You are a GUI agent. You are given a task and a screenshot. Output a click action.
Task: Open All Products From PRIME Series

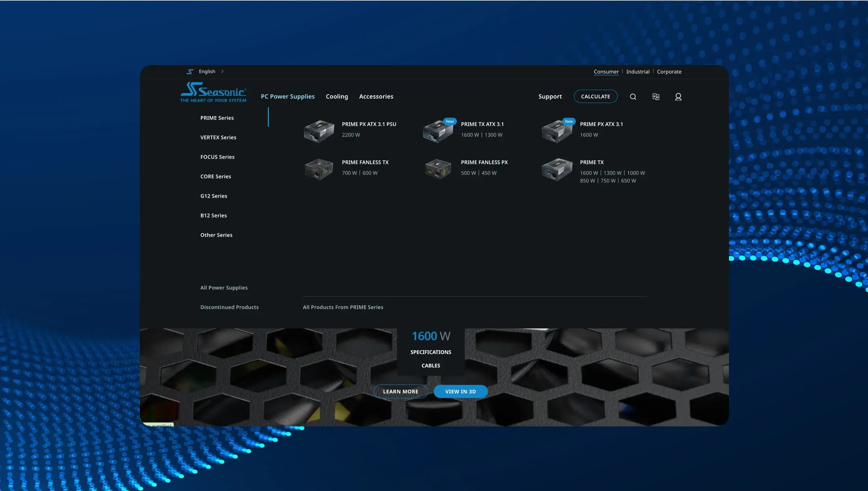tap(343, 307)
